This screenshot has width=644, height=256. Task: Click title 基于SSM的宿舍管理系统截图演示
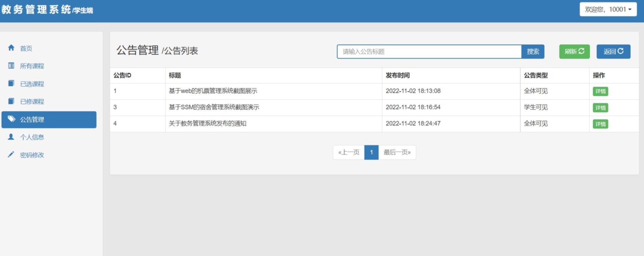[x=214, y=107]
